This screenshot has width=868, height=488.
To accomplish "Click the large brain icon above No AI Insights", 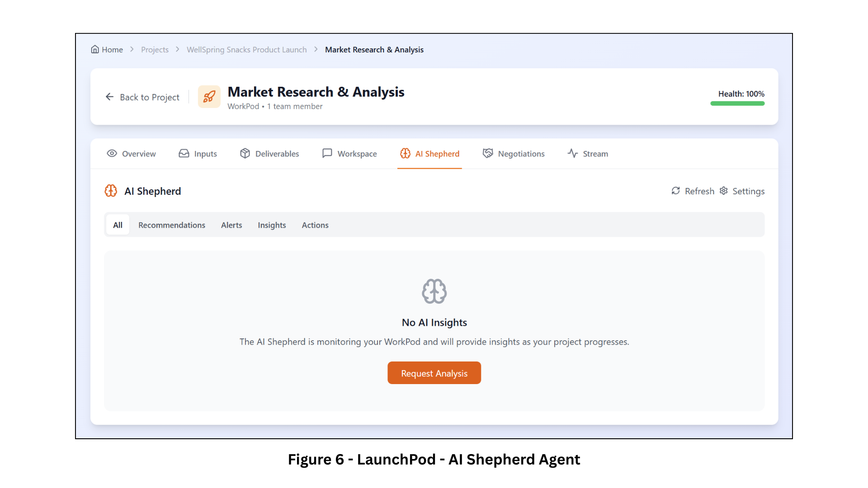I will click(x=434, y=291).
